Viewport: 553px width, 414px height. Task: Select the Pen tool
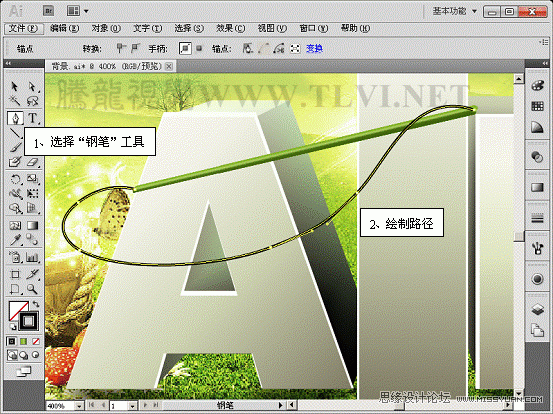[15, 118]
